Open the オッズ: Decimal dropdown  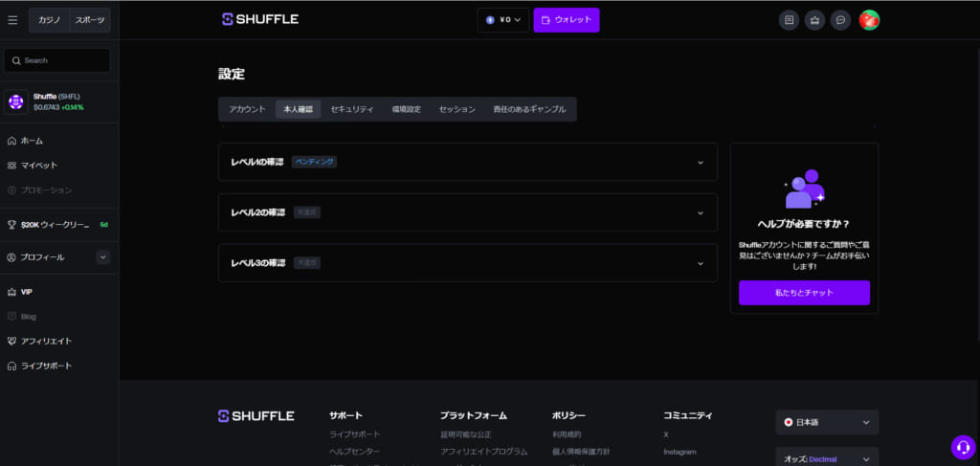[x=827, y=458]
